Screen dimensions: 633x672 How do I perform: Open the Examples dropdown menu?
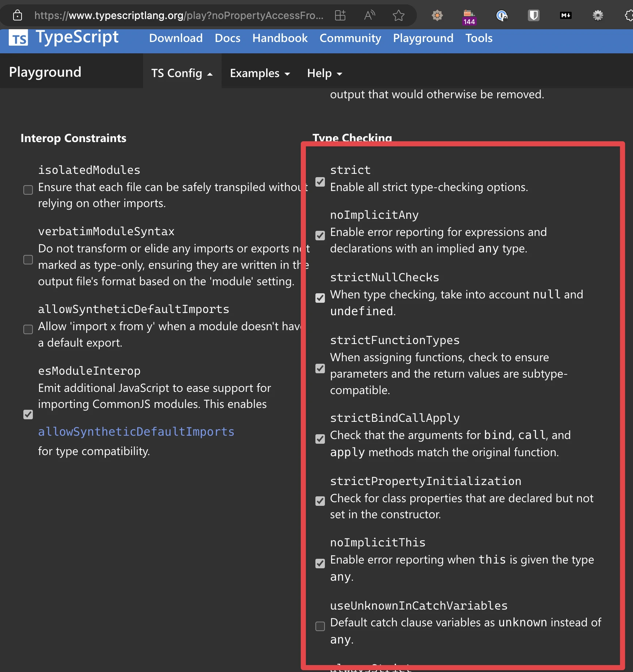click(260, 73)
